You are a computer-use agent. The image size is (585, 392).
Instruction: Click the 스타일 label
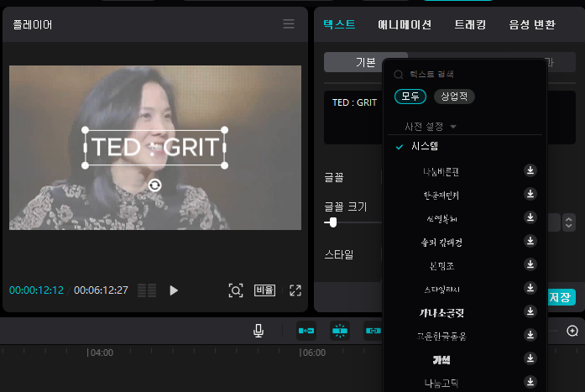(x=339, y=254)
